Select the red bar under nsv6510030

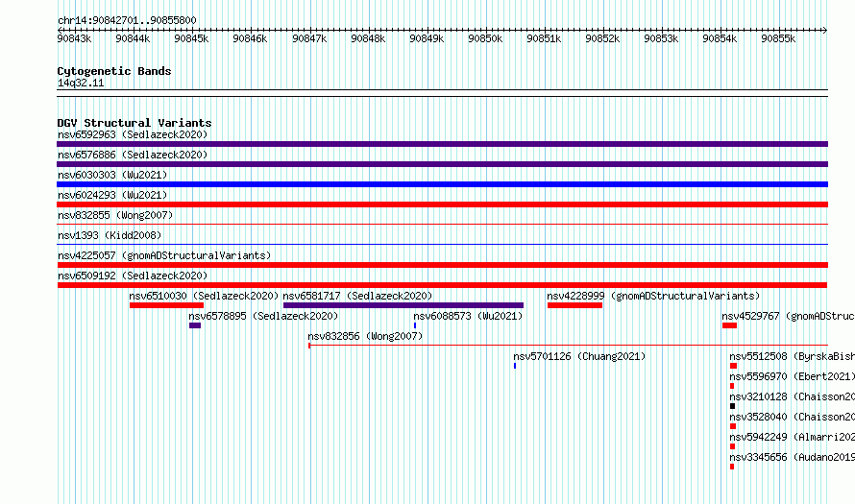[x=166, y=305]
